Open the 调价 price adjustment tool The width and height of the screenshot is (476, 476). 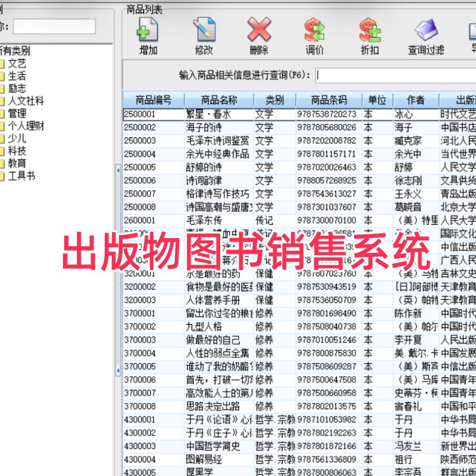[x=315, y=36]
